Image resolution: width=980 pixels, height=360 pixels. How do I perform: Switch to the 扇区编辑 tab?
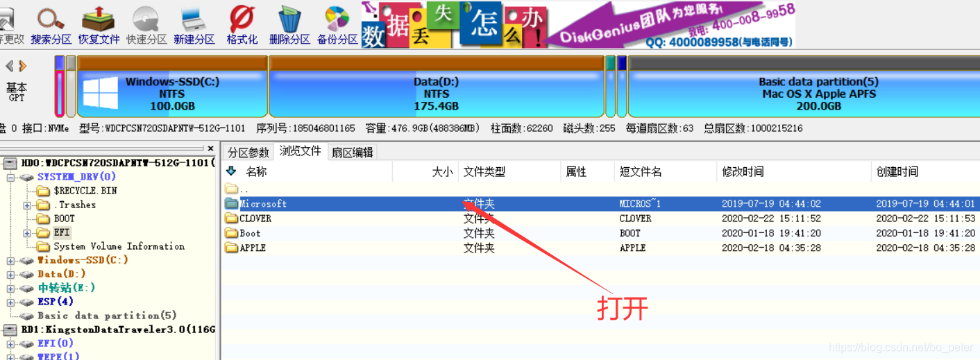pos(352,152)
